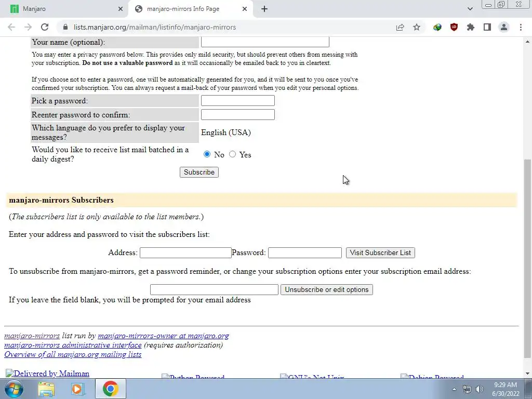This screenshot has height=399, width=532.
Task: Open the network tray icon
Action: pos(467,389)
